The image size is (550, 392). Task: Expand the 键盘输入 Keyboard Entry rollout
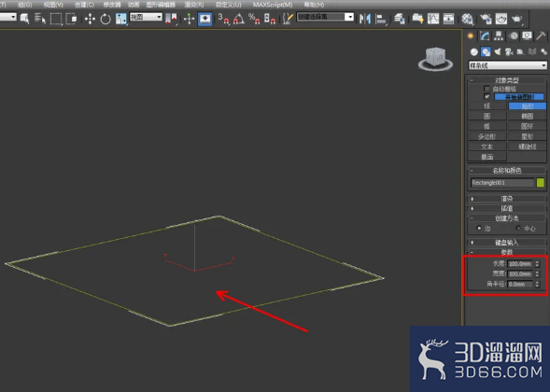pos(507,243)
